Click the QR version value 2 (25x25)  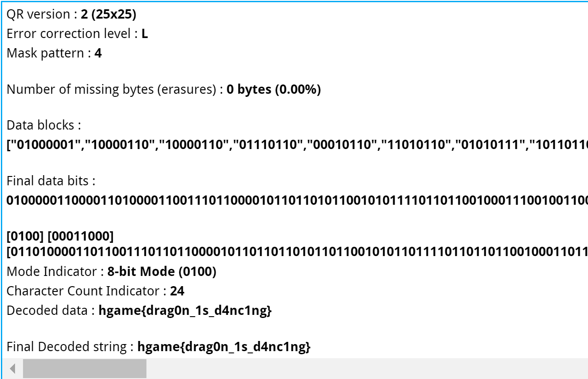coord(108,14)
